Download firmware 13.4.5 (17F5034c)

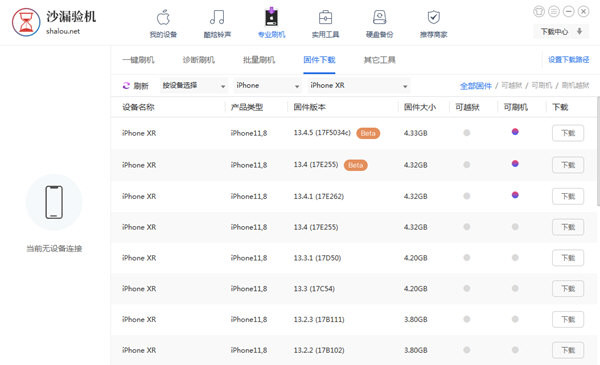[568, 133]
